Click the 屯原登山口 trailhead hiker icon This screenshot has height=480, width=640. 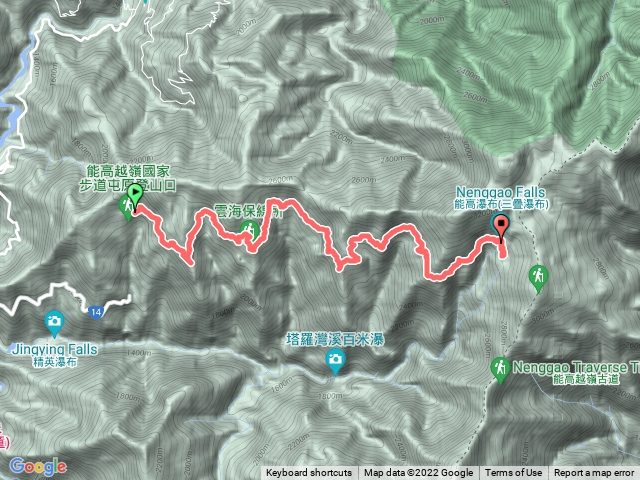(x=126, y=207)
